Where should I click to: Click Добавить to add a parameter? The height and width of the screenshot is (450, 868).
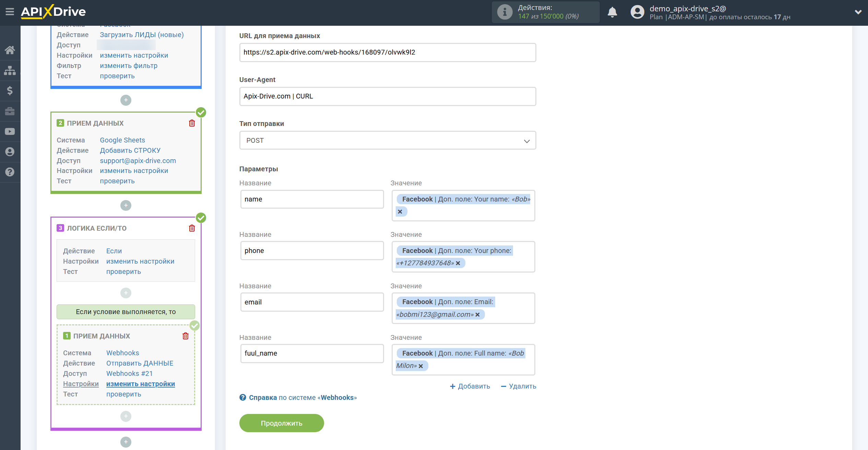pyautogui.click(x=470, y=386)
